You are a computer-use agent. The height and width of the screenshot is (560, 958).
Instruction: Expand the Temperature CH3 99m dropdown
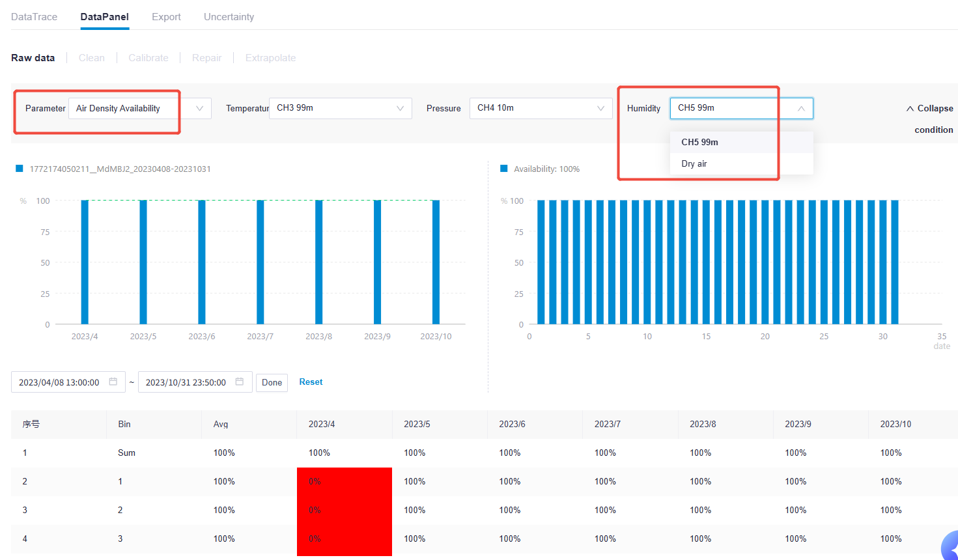point(340,108)
